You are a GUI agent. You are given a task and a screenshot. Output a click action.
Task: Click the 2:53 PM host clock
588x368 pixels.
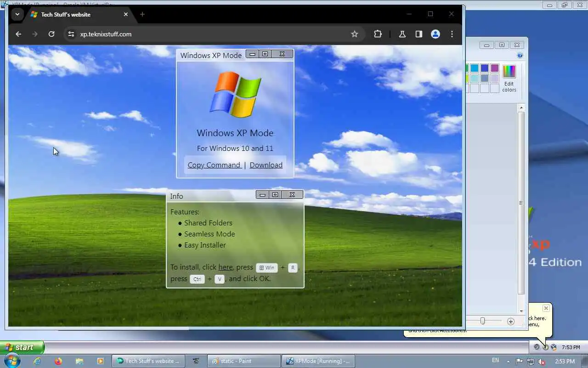pos(565,361)
